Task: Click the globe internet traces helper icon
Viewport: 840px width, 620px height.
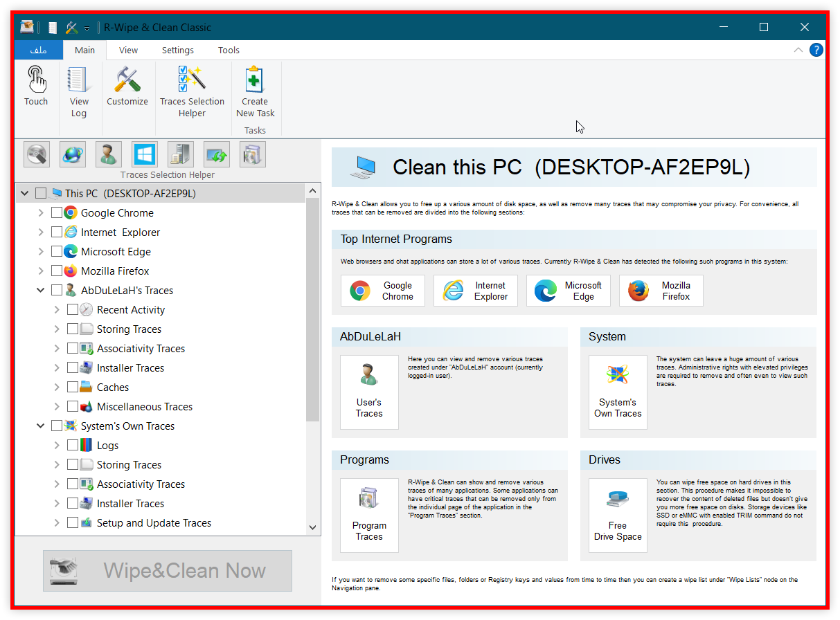Action: coord(73,154)
